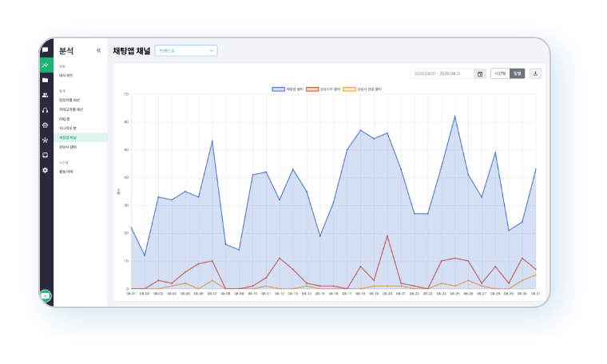Click the users/people icon in sidebar
The height and width of the screenshot is (364, 607).
(46, 95)
